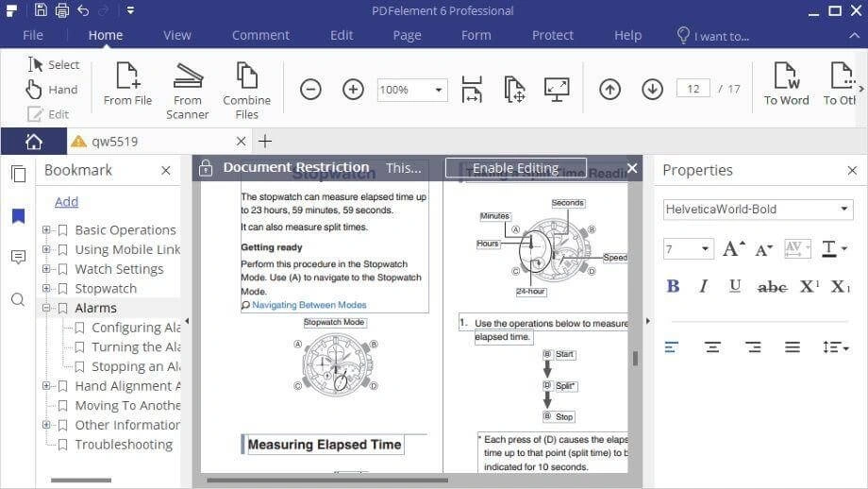Image resolution: width=868 pixels, height=489 pixels.
Task: Open a new tab with plus button
Action: (265, 142)
